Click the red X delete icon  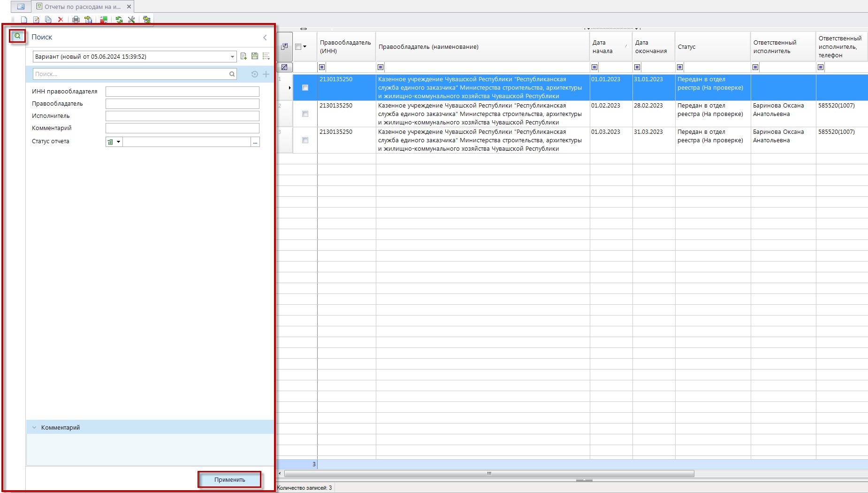click(61, 20)
